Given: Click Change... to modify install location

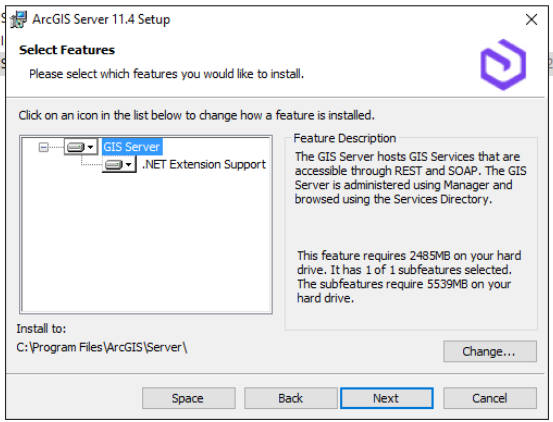Looking at the screenshot, I should [490, 351].
